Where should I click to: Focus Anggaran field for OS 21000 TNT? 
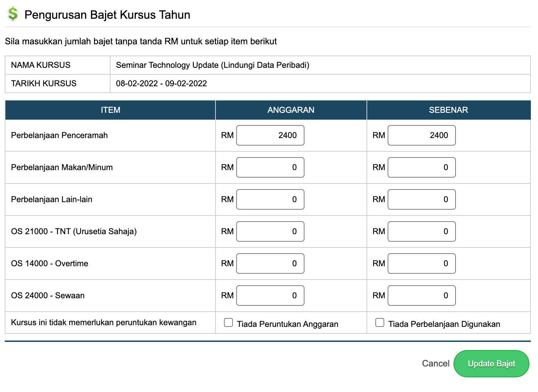coord(270,231)
